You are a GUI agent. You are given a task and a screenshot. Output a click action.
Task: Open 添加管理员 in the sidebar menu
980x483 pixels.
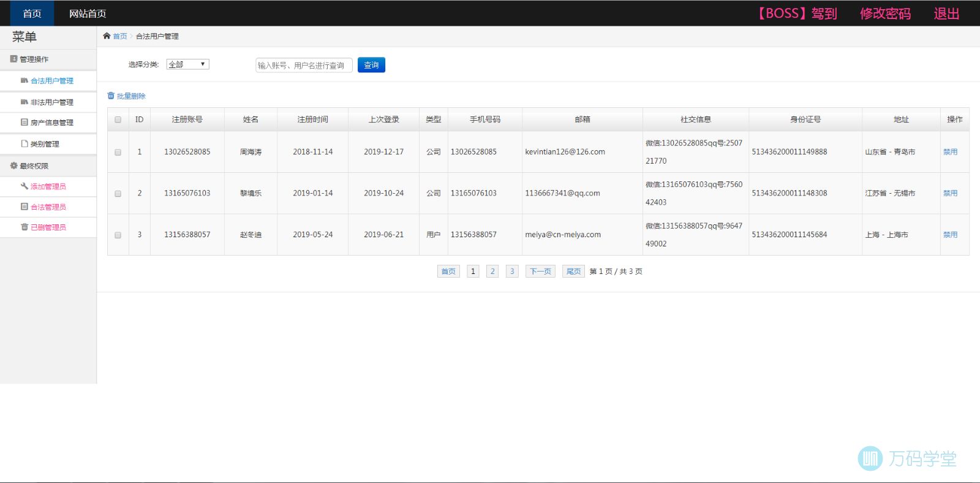click(48, 186)
